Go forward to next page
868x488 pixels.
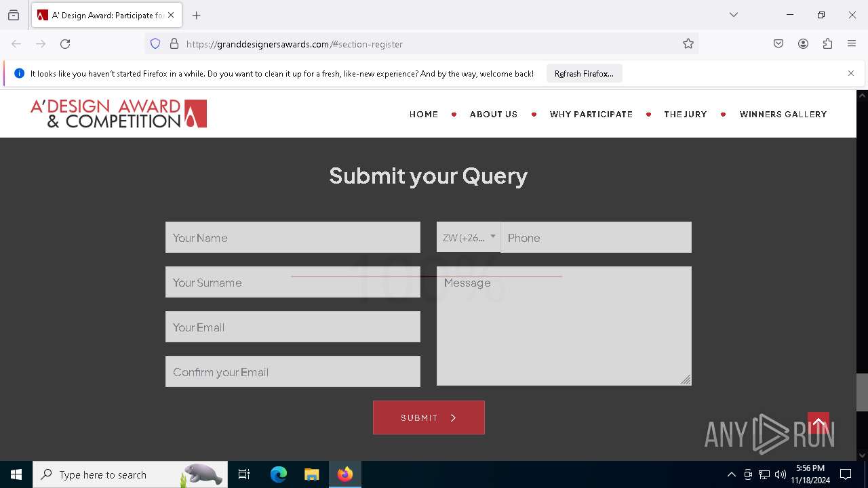[x=41, y=44]
